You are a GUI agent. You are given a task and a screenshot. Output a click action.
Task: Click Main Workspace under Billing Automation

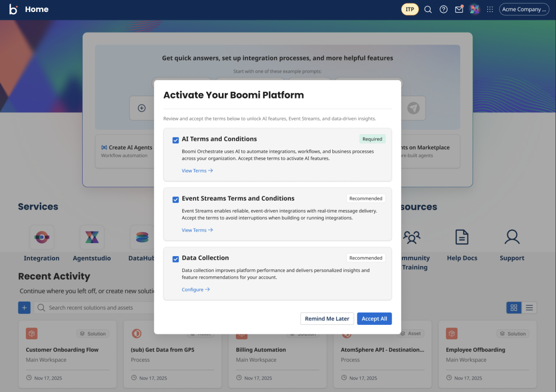click(x=256, y=360)
